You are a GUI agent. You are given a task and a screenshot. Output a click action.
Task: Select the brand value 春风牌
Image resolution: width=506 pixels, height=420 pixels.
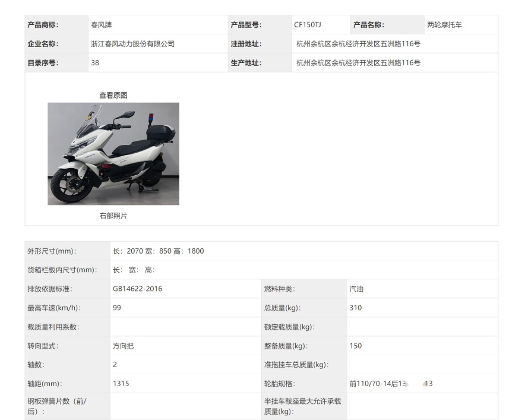[102, 25]
